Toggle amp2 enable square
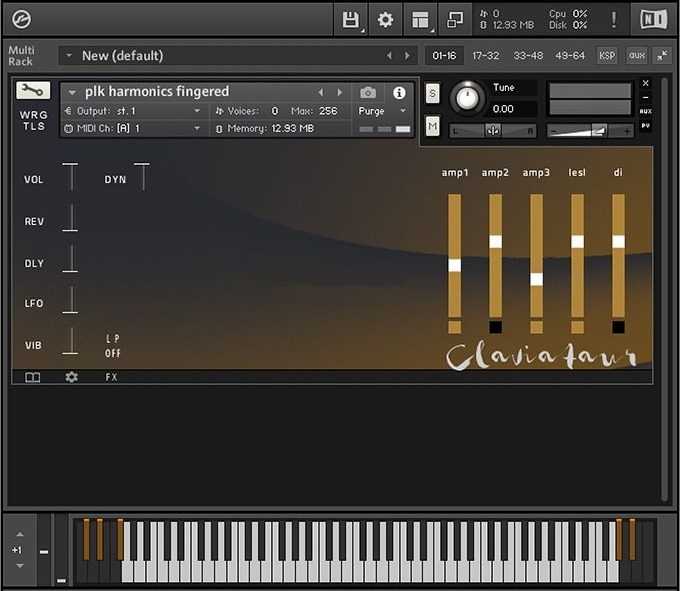Screen dimensions: 680x591 click(x=496, y=327)
